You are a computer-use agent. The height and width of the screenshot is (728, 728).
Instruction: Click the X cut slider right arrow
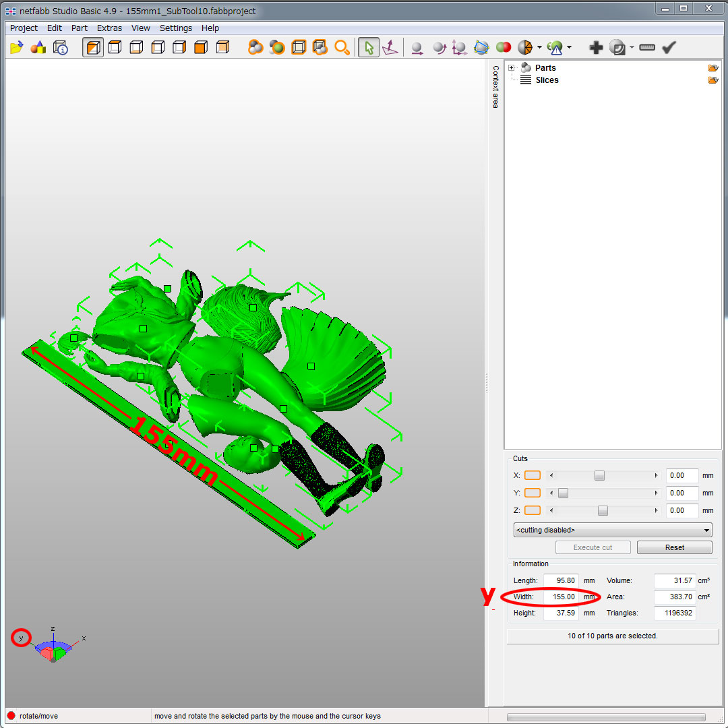point(656,475)
